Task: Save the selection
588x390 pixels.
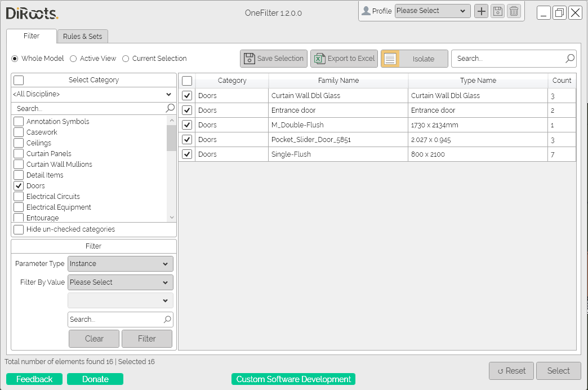Action: (273, 59)
